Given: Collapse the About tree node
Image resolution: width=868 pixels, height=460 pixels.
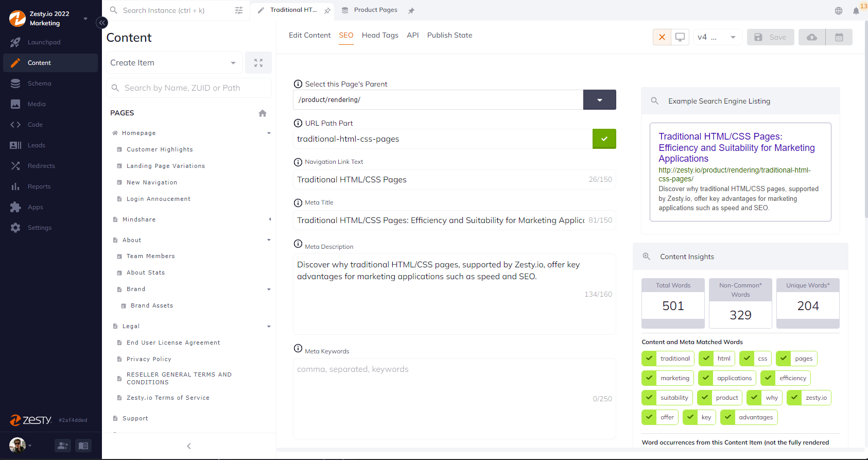Looking at the screenshot, I should click(269, 240).
